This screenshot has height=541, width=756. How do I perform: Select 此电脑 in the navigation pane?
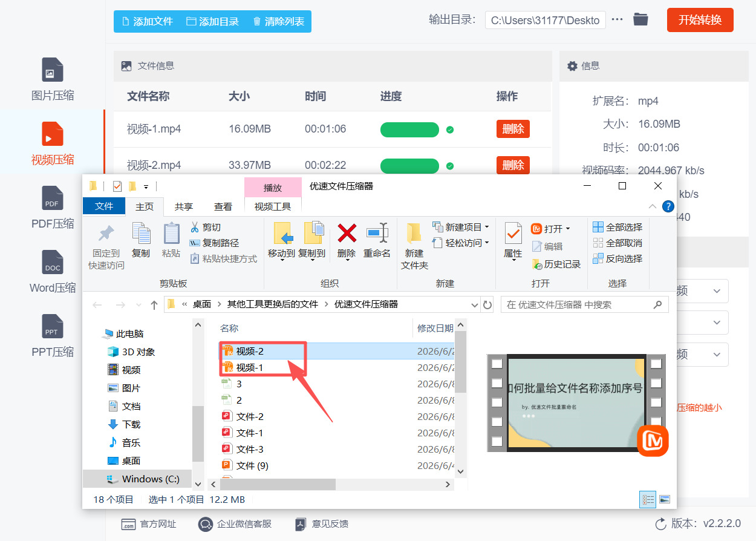(123, 333)
